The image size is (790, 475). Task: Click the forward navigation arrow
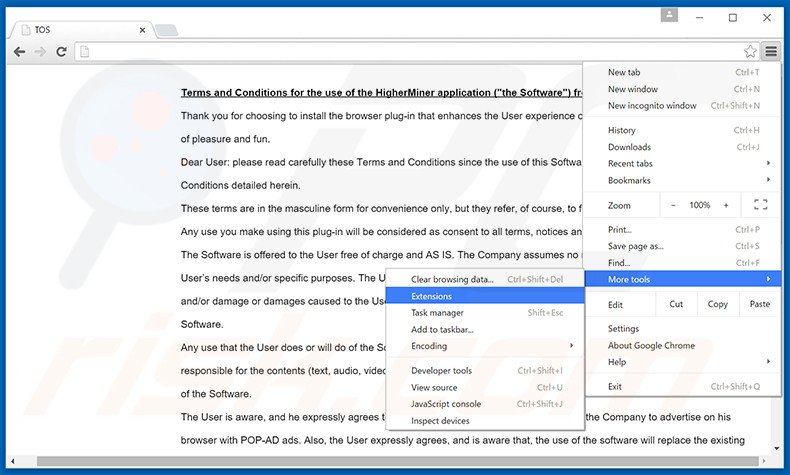tap(40, 52)
